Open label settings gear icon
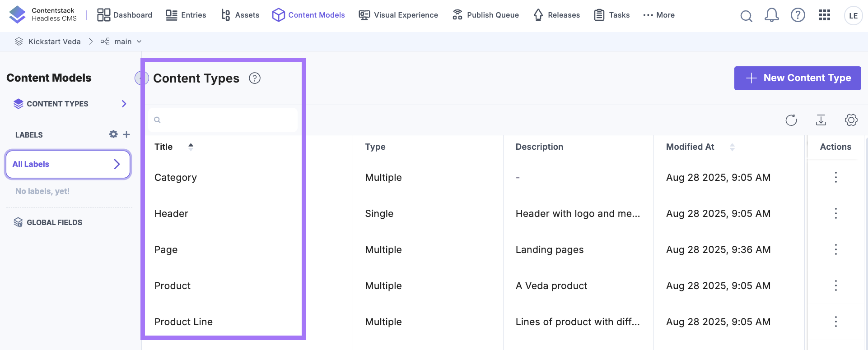 (x=113, y=134)
